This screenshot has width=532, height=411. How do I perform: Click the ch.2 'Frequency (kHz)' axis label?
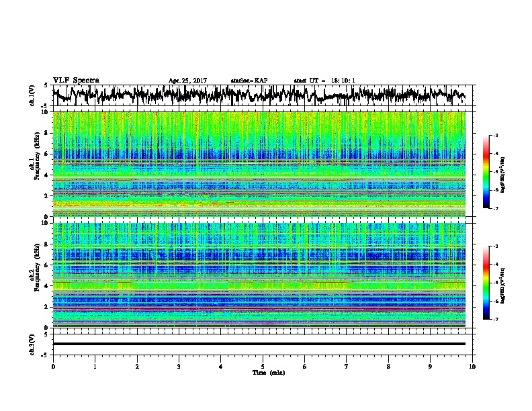37,267
